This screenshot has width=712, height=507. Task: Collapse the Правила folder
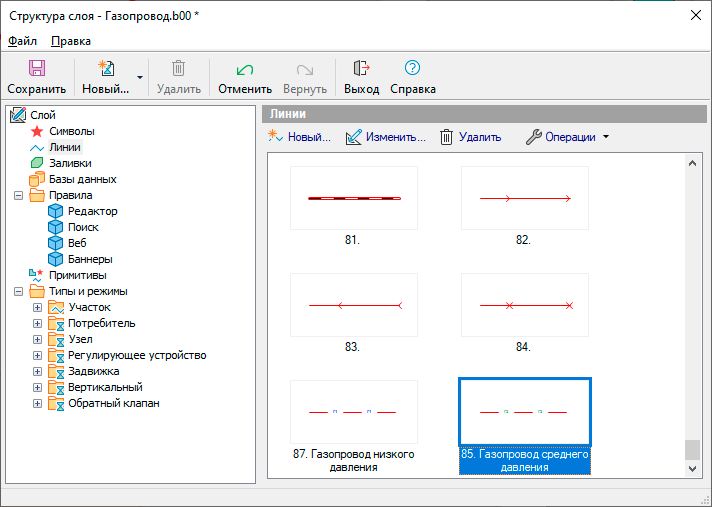(18, 196)
